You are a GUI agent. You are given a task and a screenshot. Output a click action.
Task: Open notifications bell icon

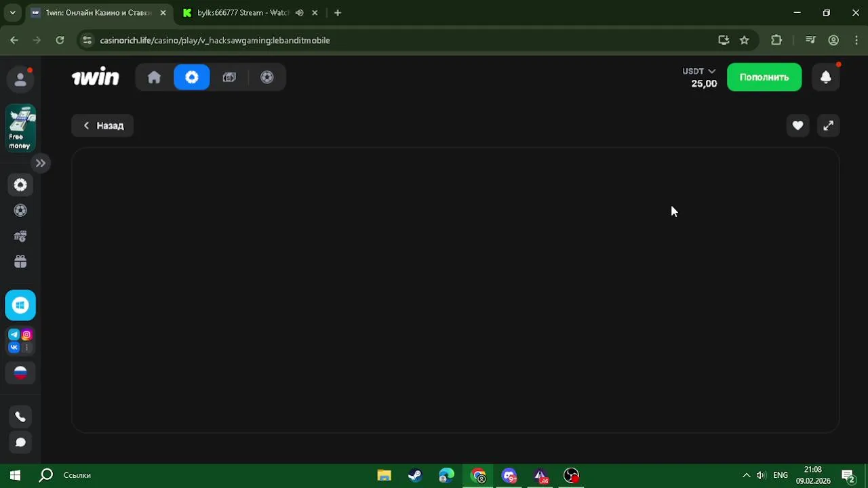pos(826,77)
